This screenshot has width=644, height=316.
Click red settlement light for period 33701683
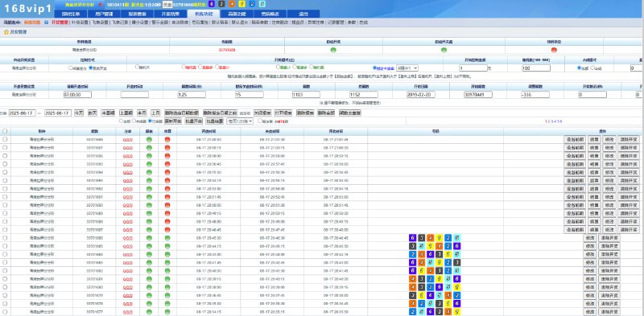coord(167,181)
